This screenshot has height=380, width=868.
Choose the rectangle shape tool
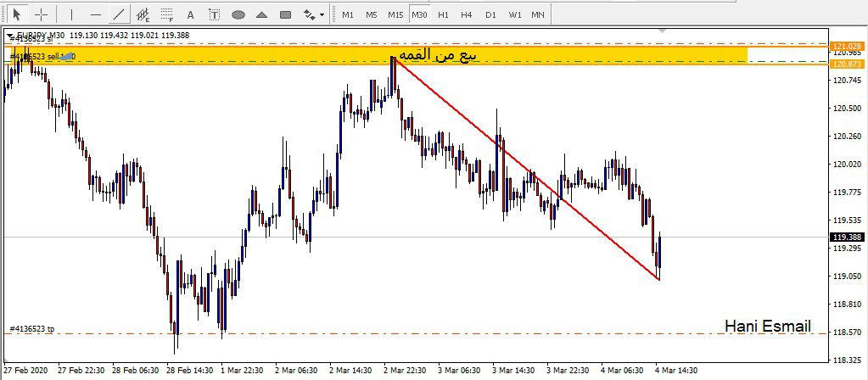(x=286, y=14)
